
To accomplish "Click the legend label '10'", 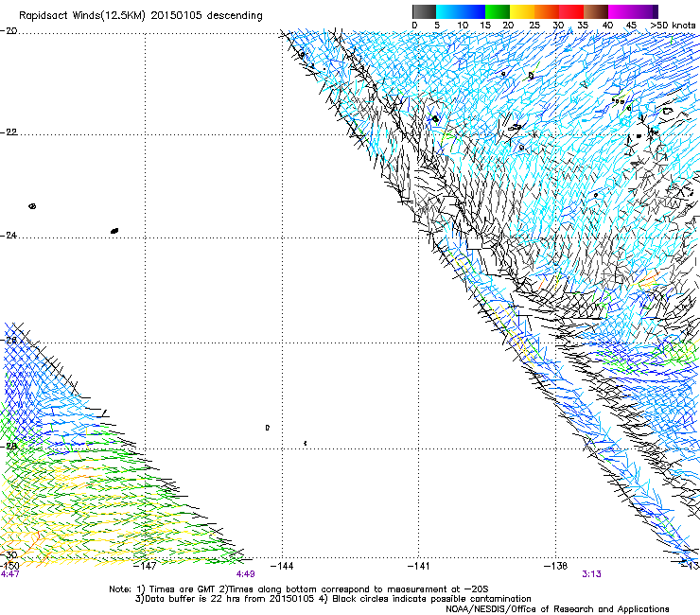I will pyautogui.click(x=463, y=25).
